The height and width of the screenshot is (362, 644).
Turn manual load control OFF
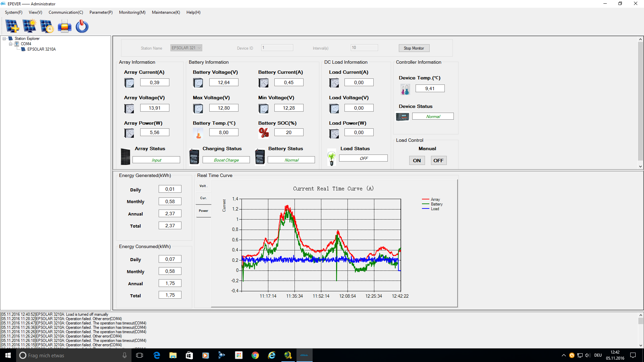coord(438,161)
